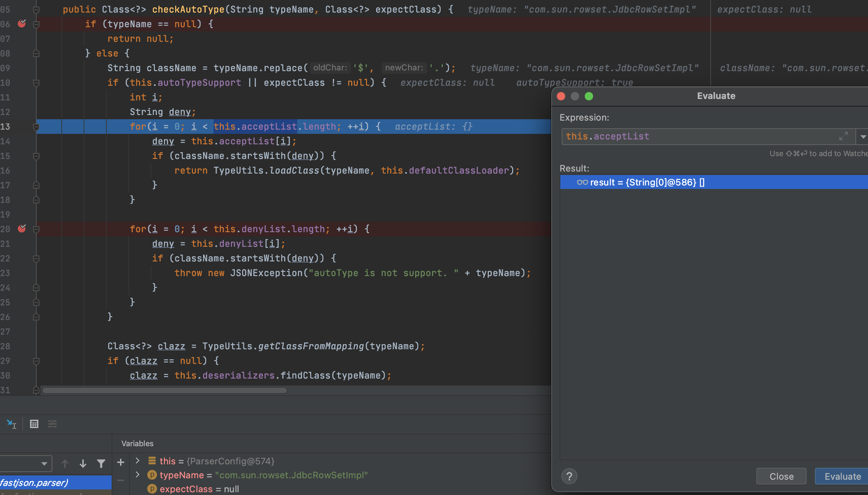The width and height of the screenshot is (868, 495).
Task: Click the green zoom button of Evaluate window
Action: (589, 96)
